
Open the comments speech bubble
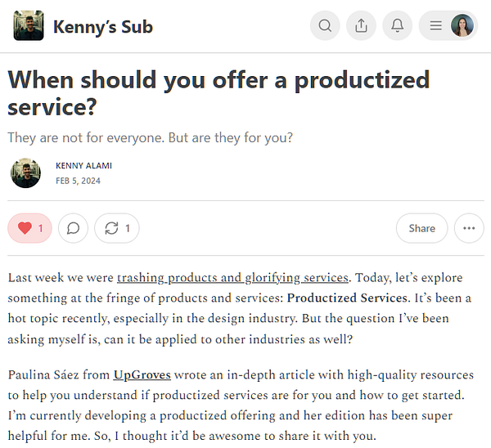pyautogui.click(x=73, y=228)
